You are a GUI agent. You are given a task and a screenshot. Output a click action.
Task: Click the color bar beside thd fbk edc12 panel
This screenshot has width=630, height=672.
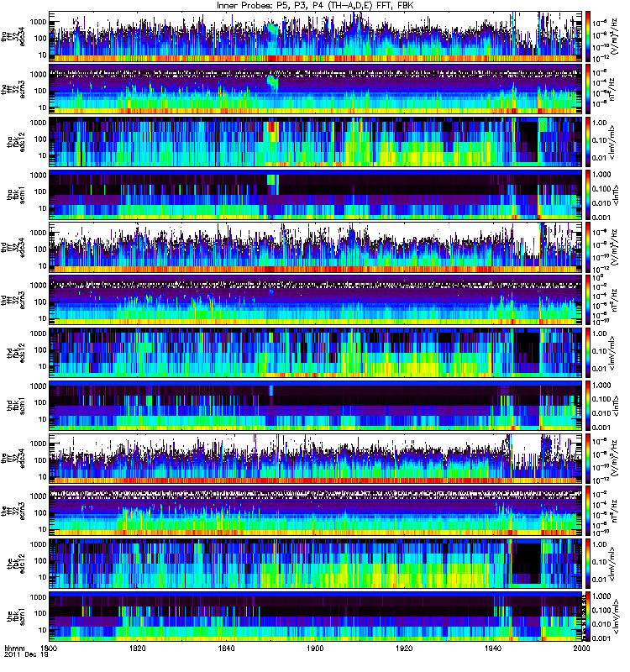click(587, 353)
